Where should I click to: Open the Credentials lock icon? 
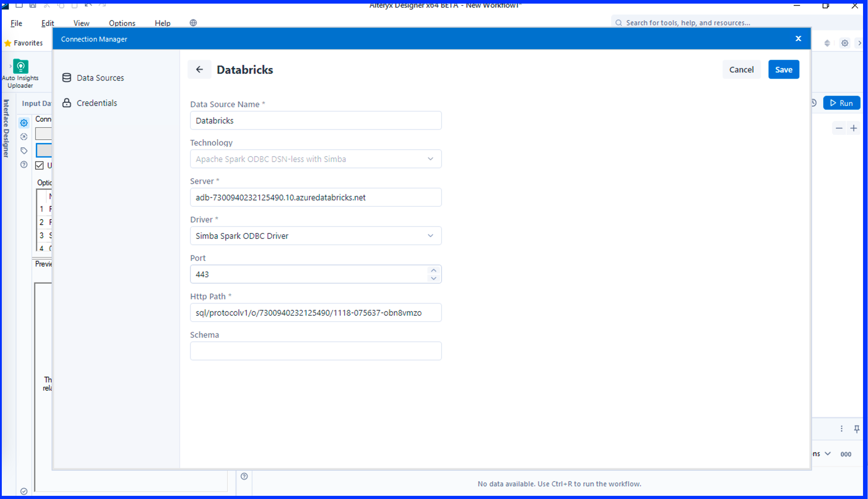pos(66,103)
